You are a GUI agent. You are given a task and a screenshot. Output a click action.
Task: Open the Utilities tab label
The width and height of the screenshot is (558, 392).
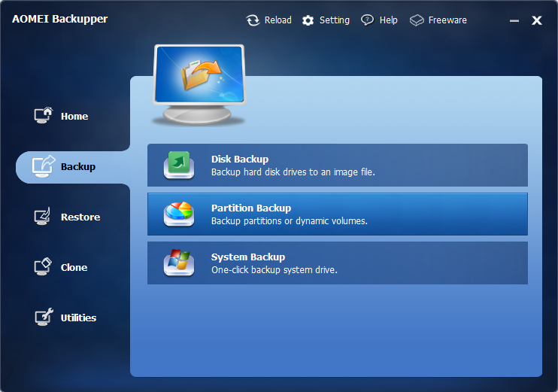coord(78,318)
